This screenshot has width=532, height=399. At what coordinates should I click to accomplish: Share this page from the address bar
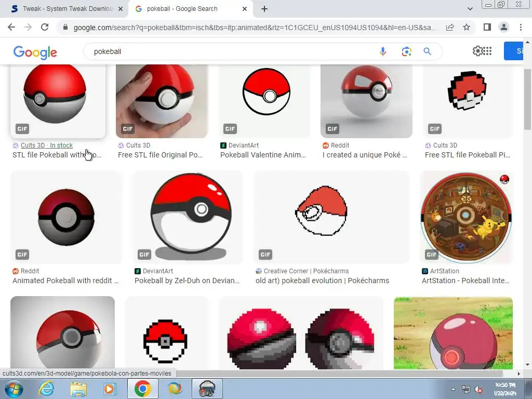pyautogui.click(x=450, y=27)
